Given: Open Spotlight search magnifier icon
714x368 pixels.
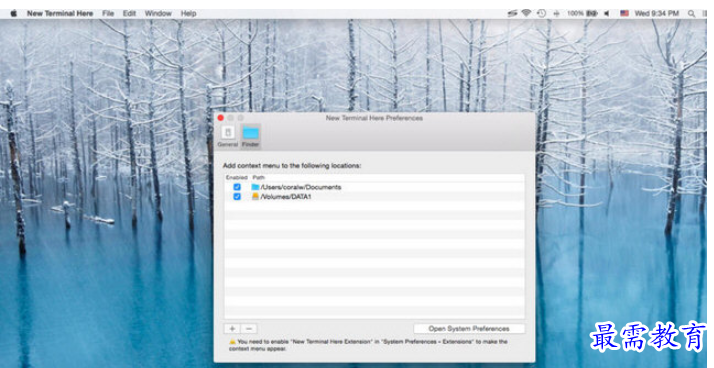Looking at the screenshot, I should pyautogui.click(x=691, y=14).
